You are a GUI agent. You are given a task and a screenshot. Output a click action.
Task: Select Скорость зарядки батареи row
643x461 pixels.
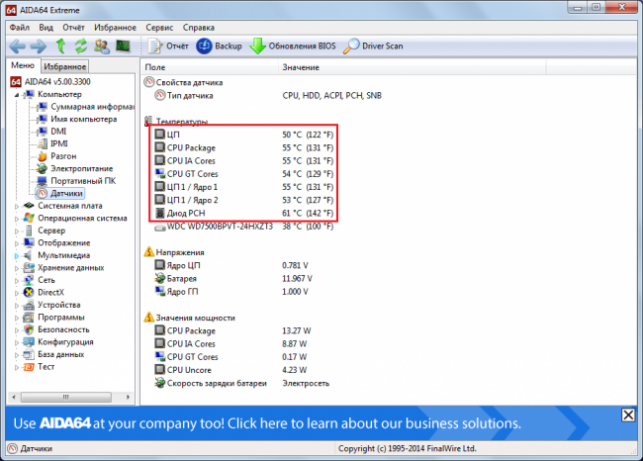pos(242,383)
